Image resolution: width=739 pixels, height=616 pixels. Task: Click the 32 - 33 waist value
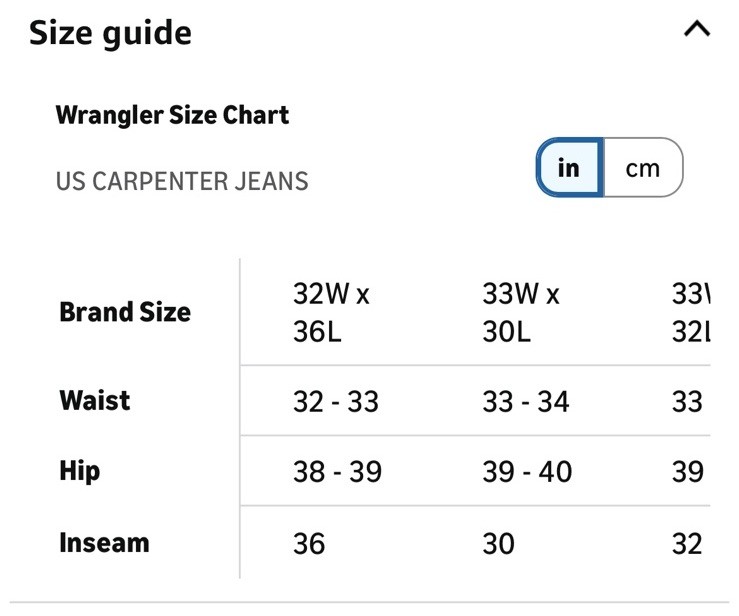coord(336,401)
